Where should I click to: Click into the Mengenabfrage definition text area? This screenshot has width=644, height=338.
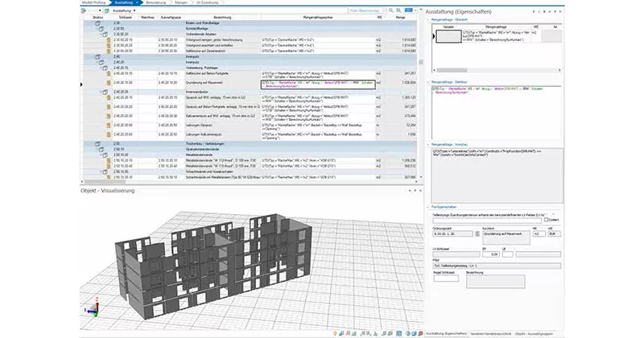[x=497, y=113]
